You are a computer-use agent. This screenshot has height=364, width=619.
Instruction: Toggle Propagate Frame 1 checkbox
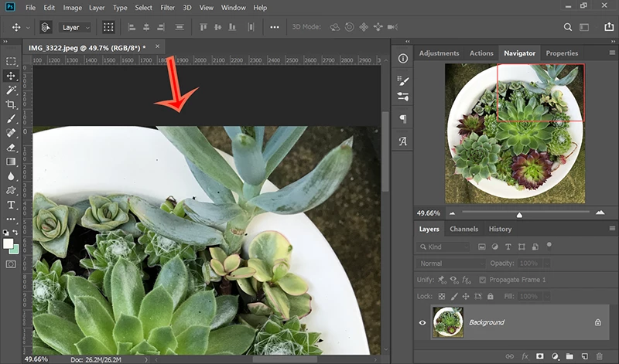point(482,280)
